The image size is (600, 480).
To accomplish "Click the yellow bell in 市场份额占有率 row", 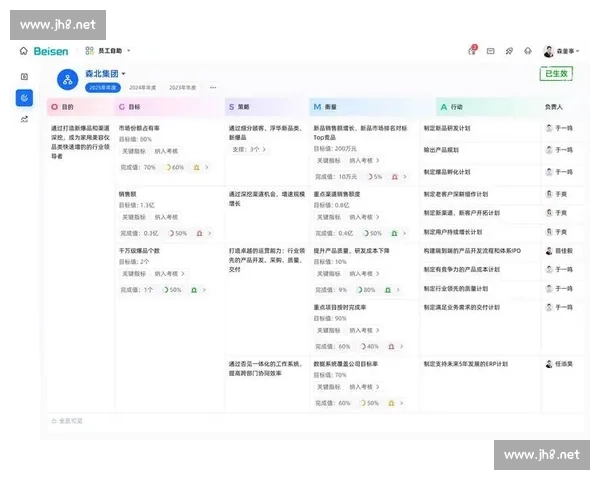I will click(197, 167).
